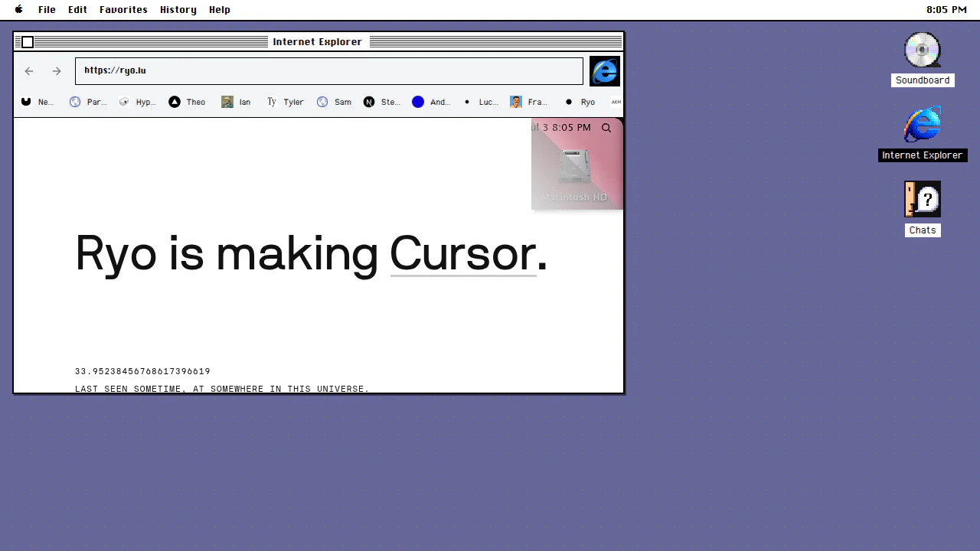This screenshot has width=980, height=551.
Task: Follow the underlined Cursor link
Action: (x=463, y=253)
